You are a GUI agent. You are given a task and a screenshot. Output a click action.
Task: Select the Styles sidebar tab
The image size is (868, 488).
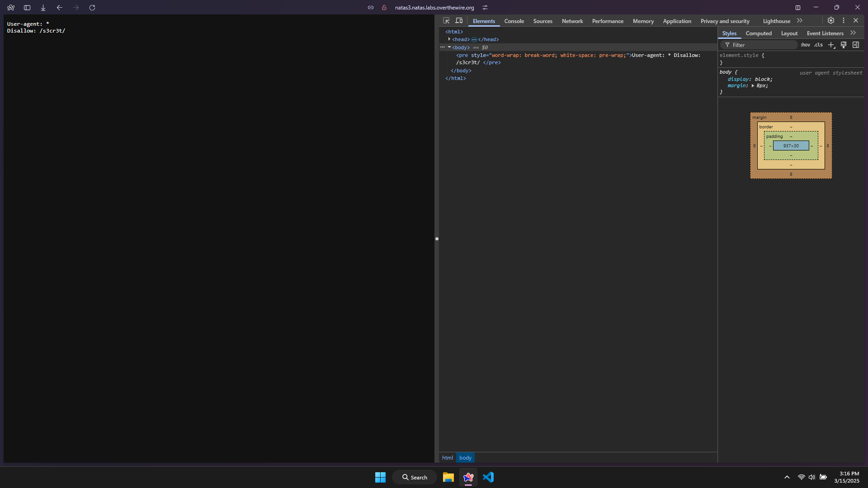click(729, 33)
